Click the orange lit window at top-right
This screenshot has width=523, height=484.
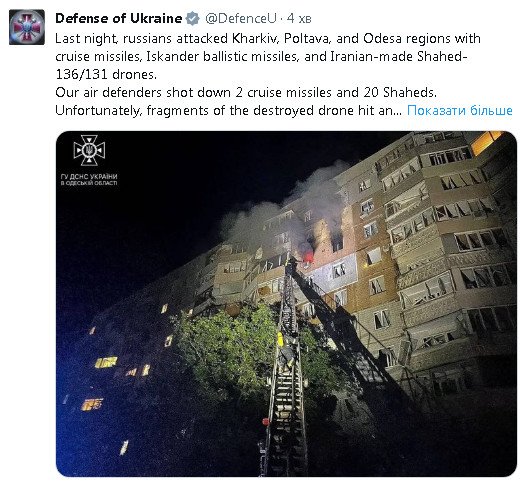(x=486, y=141)
